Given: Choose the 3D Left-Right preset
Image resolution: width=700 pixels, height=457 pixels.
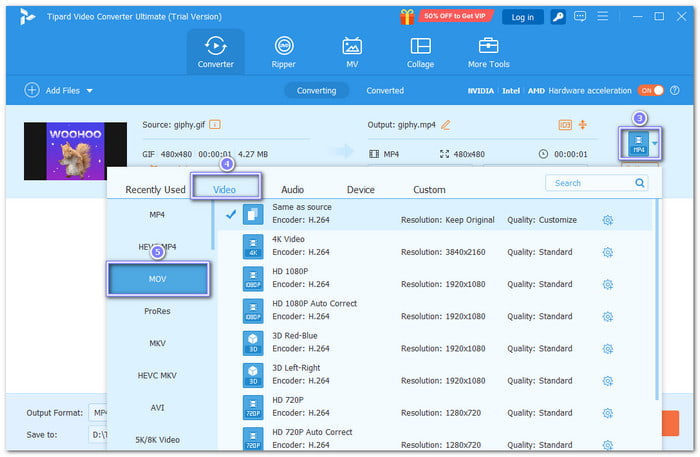Looking at the screenshot, I should pos(434,375).
